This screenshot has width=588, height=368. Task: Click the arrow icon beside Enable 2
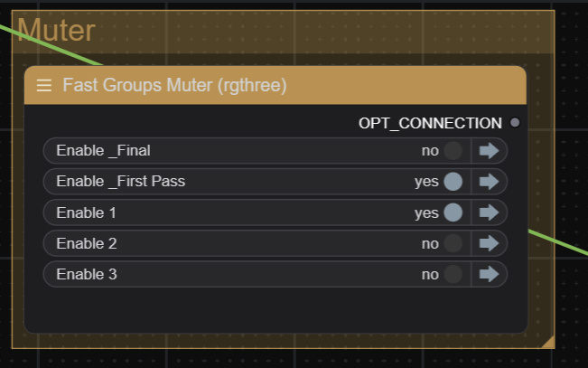click(489, 243)
